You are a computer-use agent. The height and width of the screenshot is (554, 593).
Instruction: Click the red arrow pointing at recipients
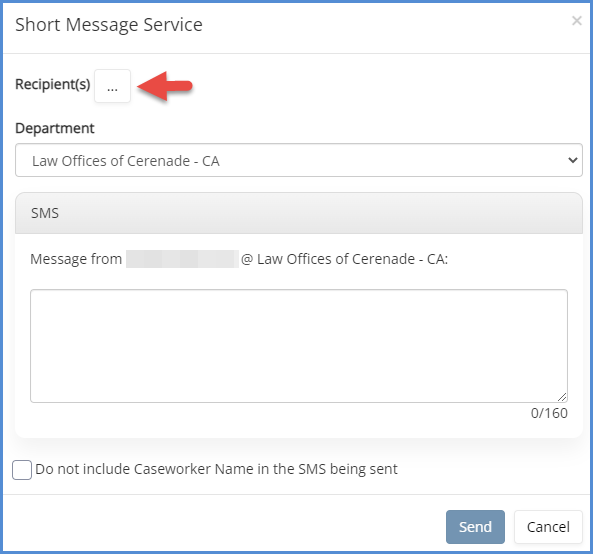(165, 86)
